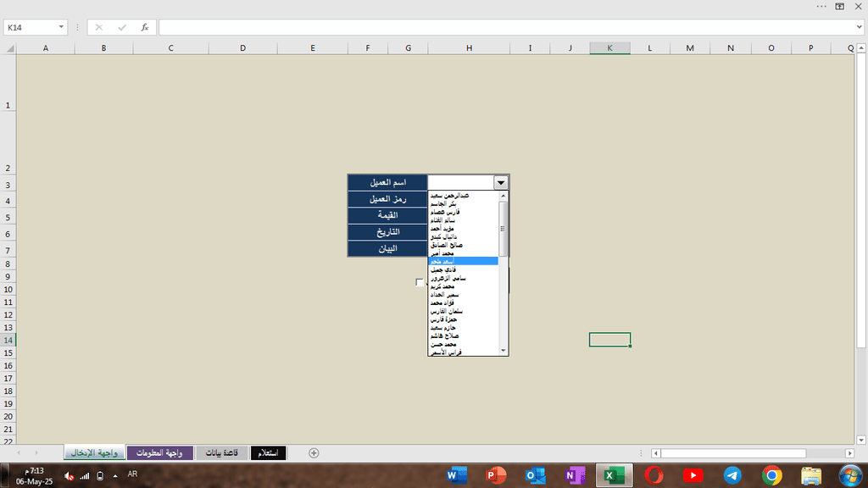
Task: Click dropdown list scroll-up arrow
Action: click(x=504, y=196)
